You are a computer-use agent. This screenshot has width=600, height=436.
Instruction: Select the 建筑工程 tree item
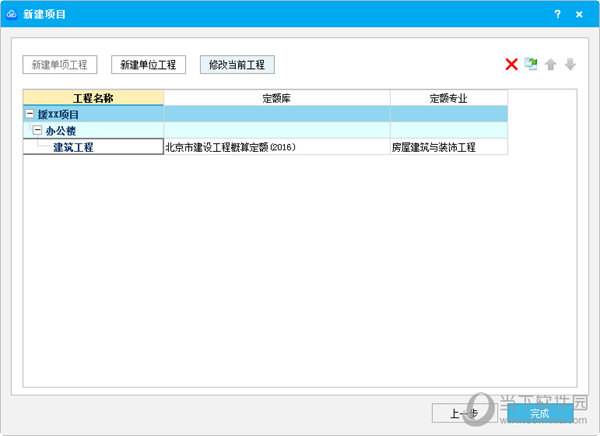(73, 147)
